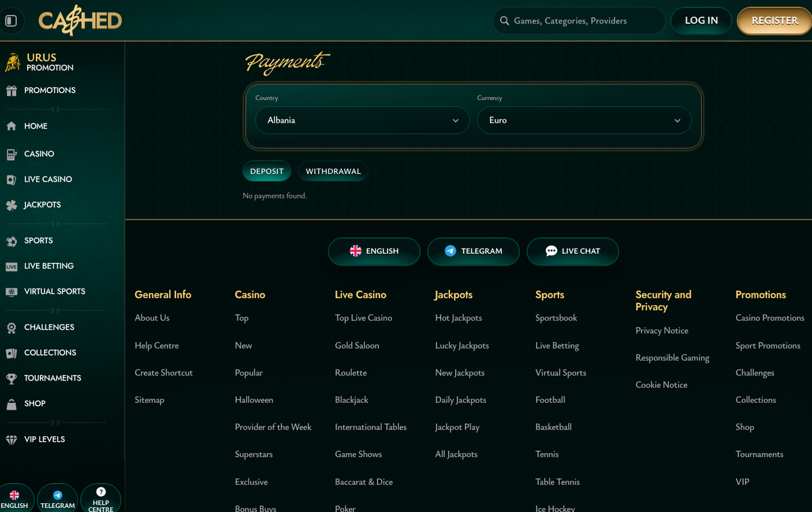This screenshot has height=512, width=812.
Task: Click the Home house icon
Action: (12, 126)
